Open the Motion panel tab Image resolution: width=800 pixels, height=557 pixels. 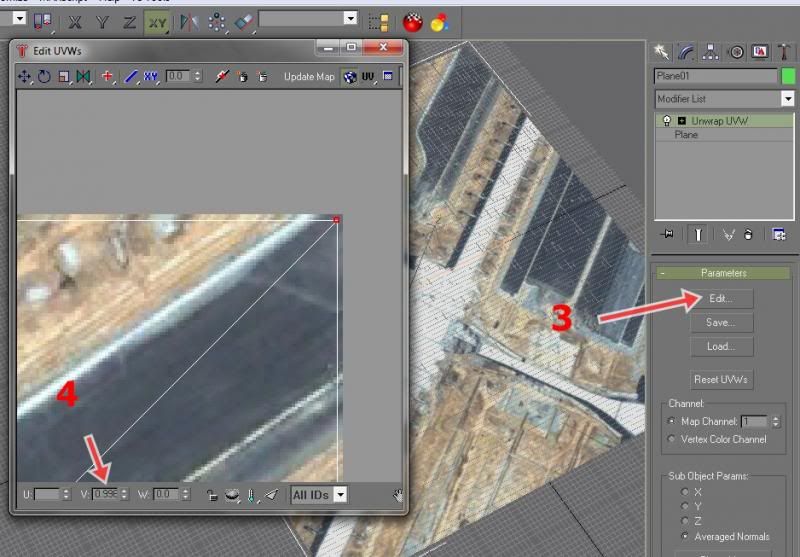(x=736, y=52)
